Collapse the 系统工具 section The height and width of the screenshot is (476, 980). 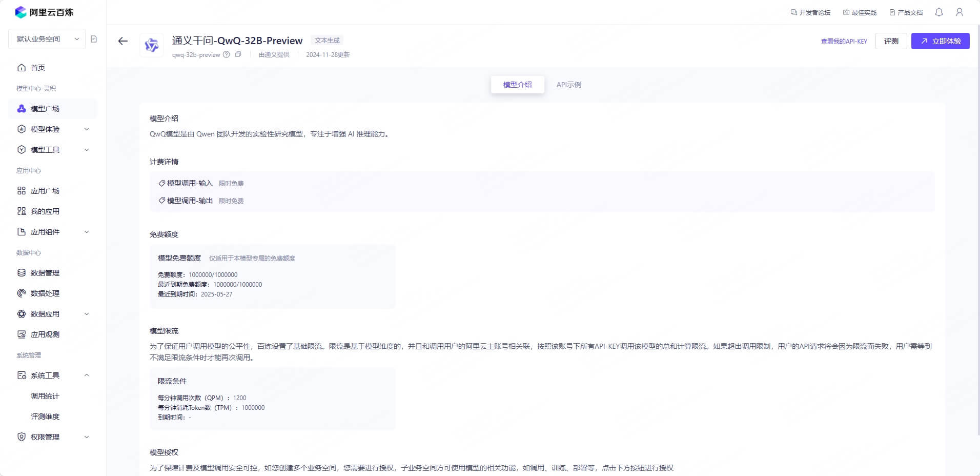(x=45, y=375)
